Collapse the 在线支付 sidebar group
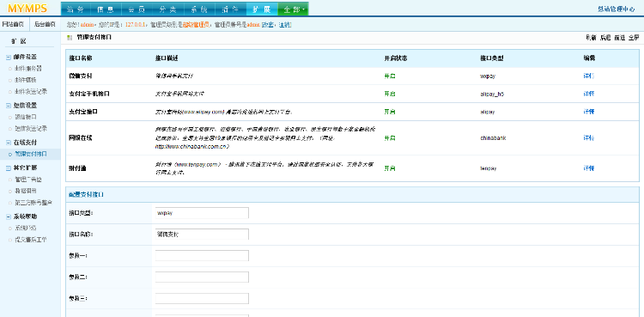The height and width of the screenshot is (317, 644). point(9,143)
